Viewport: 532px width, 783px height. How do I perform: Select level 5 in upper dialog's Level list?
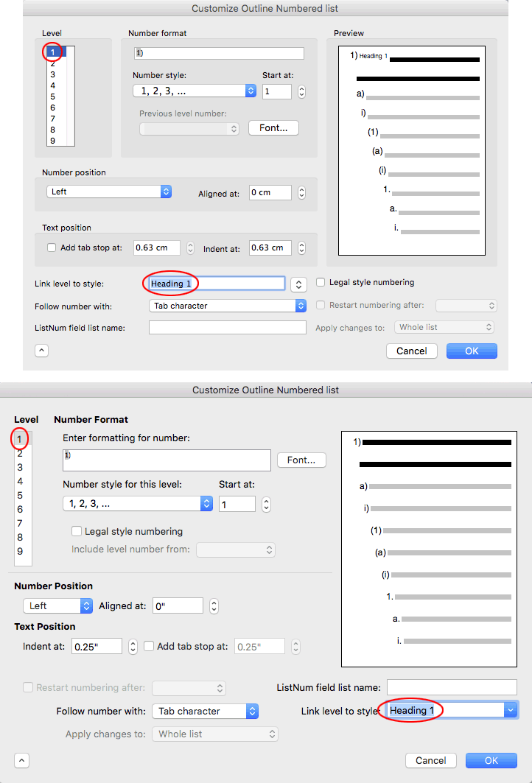point(53,96)
